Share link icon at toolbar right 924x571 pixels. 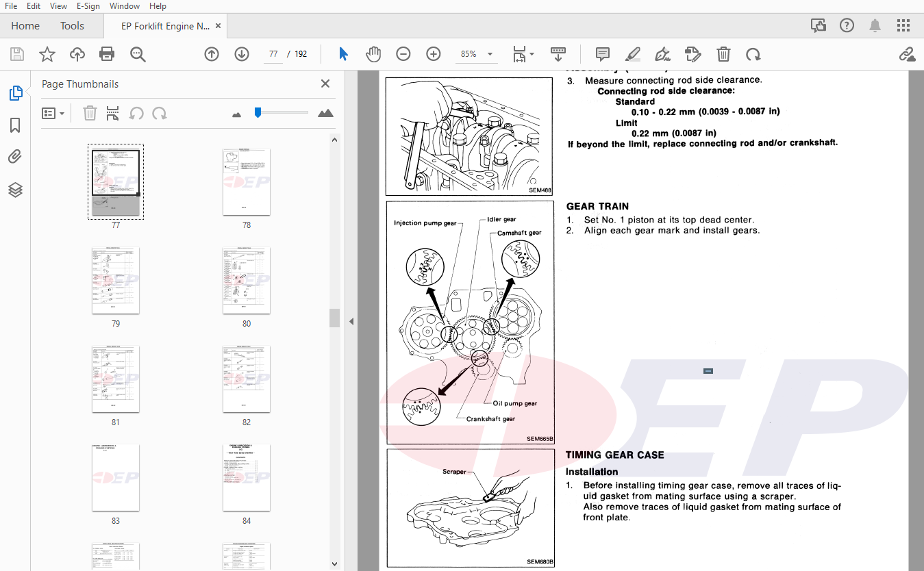pyautogui.click(x=907, y=54)
